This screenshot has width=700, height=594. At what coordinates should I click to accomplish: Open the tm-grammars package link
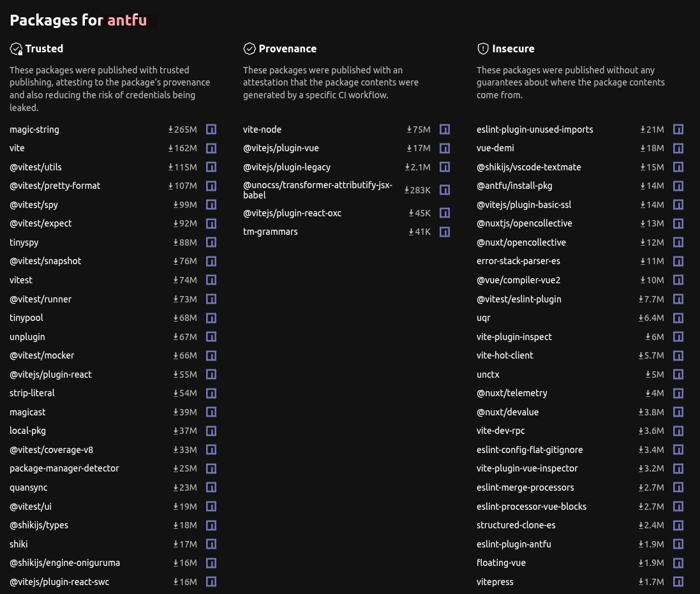pyautogui.click(x=270, y=232)
